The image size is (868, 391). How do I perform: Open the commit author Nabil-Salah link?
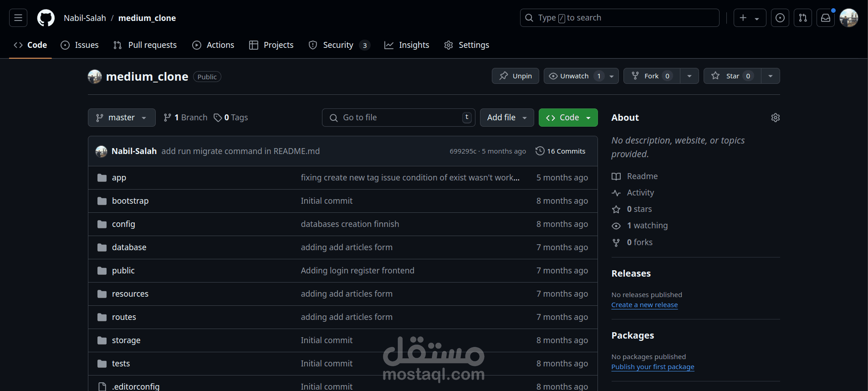click(x=134, y=151)
